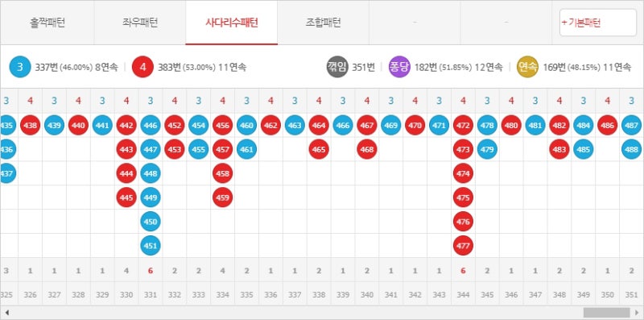Screen dimensions: 644x320
Task: Open the 조합패턴 tab
Action: pyautogui.click(x=324, y=23)
